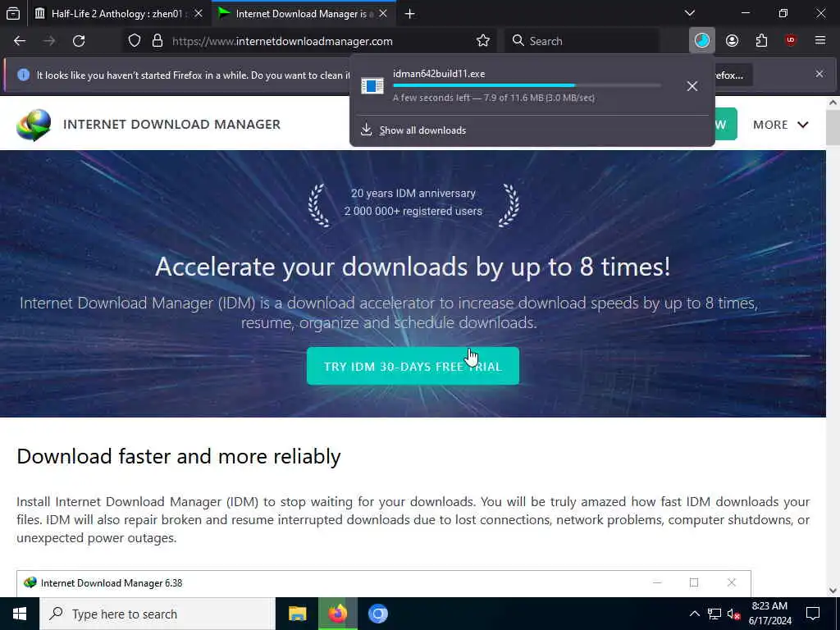
Task: Open the Firefox hamburger menu
Action: coord(820,41)
